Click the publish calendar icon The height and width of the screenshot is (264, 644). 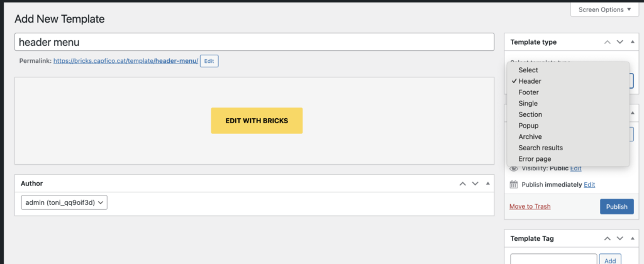514,184
